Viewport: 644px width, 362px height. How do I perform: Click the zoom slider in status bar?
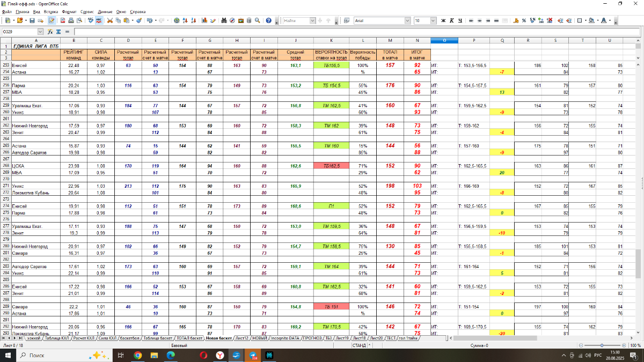(602, 346)
